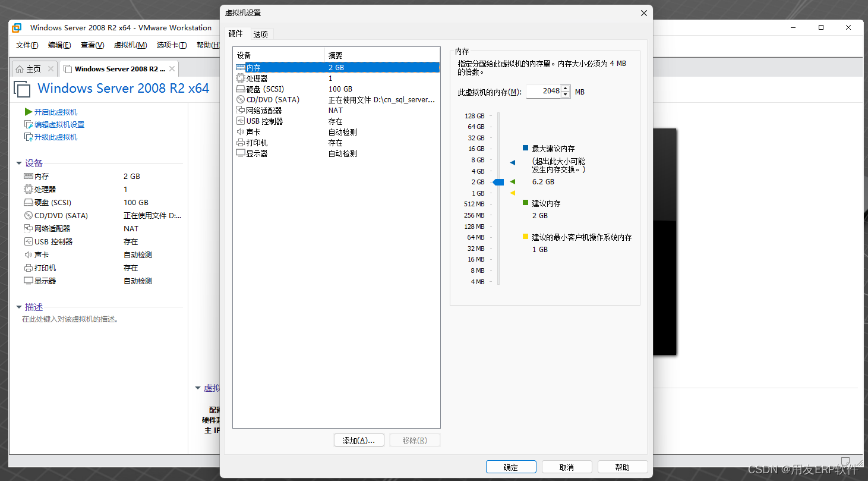This screenshot has height=481, width=868.
Task: Decrease memory value with down spinner arrow
Action: point(565,95)
